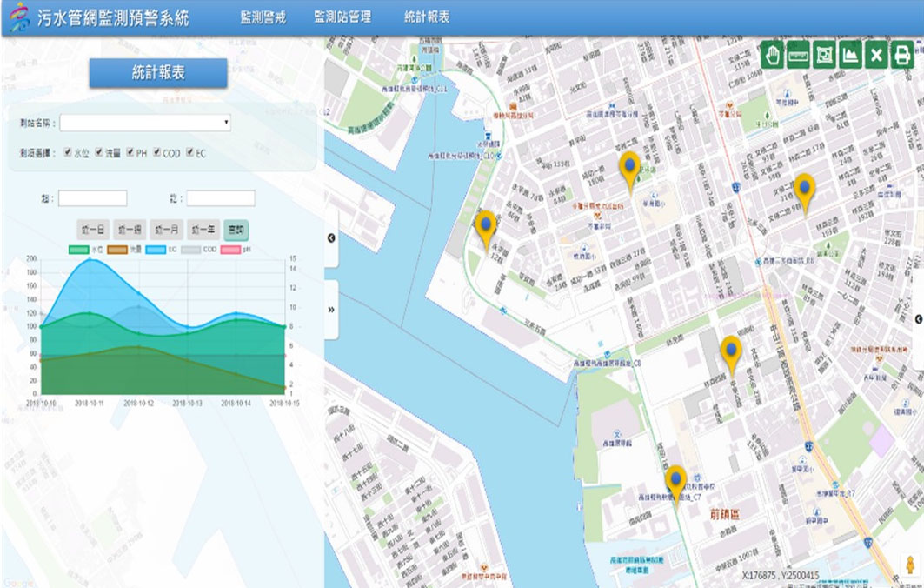Focus the 起 start date field
Viewport: 924px width, 588px height.
click(x=92, y=199)
